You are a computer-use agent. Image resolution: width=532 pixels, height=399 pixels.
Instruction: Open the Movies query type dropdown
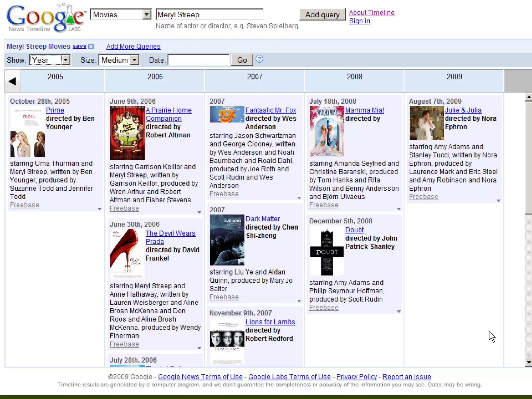[x=147, y=14]
